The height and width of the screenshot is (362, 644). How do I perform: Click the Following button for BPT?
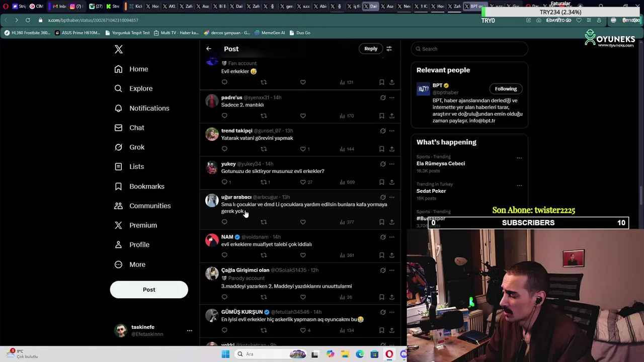click(506, 89)
